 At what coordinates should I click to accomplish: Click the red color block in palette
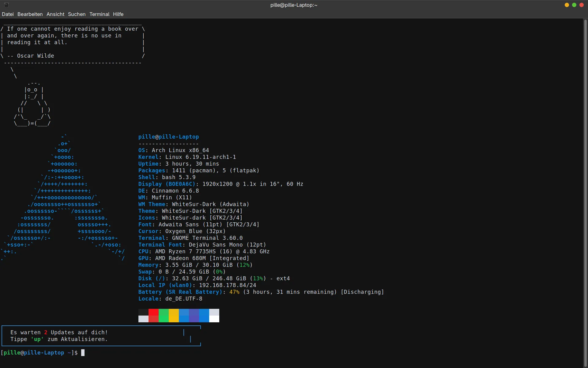pos(153,316)
